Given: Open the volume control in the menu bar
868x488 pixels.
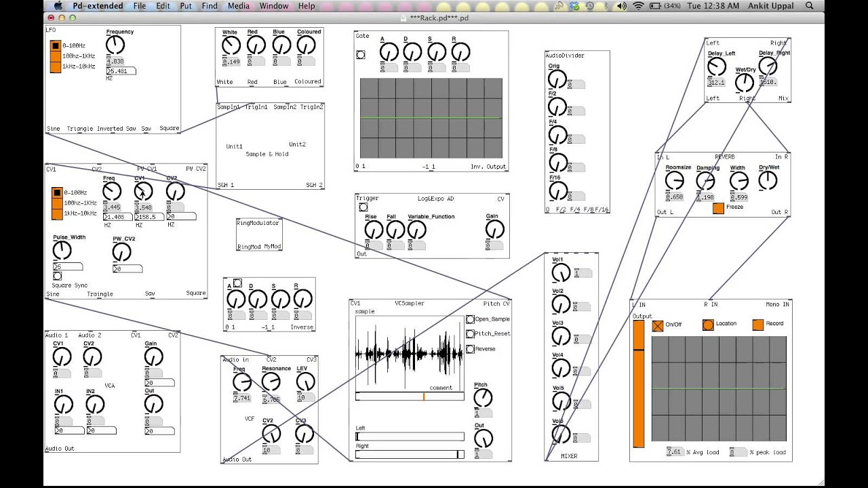Looking at the screenshot, I should click(622, 6).
